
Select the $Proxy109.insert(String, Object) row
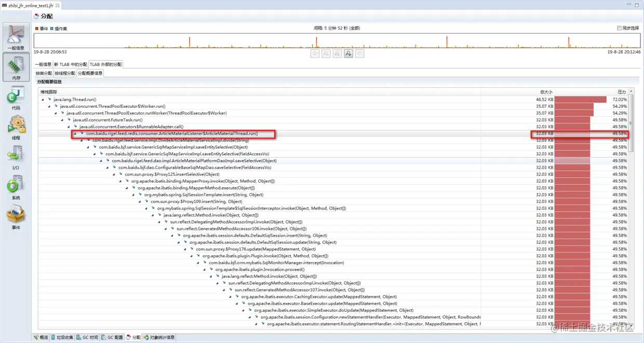pos(333,201)
